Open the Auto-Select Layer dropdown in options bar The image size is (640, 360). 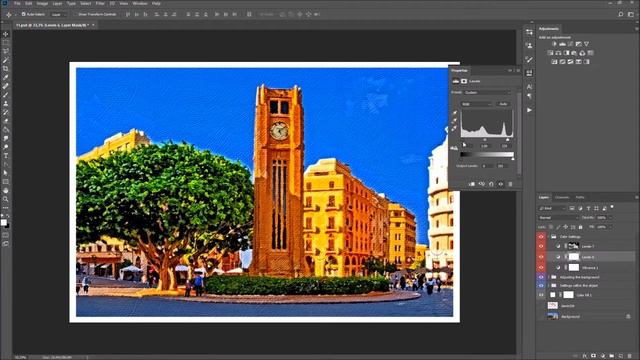[x=58, y=14]
